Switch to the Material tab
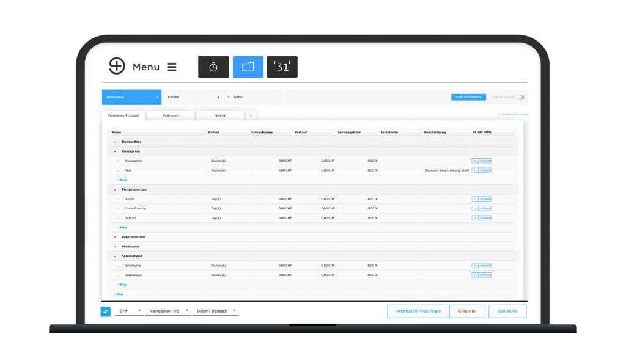 [220, 115]
